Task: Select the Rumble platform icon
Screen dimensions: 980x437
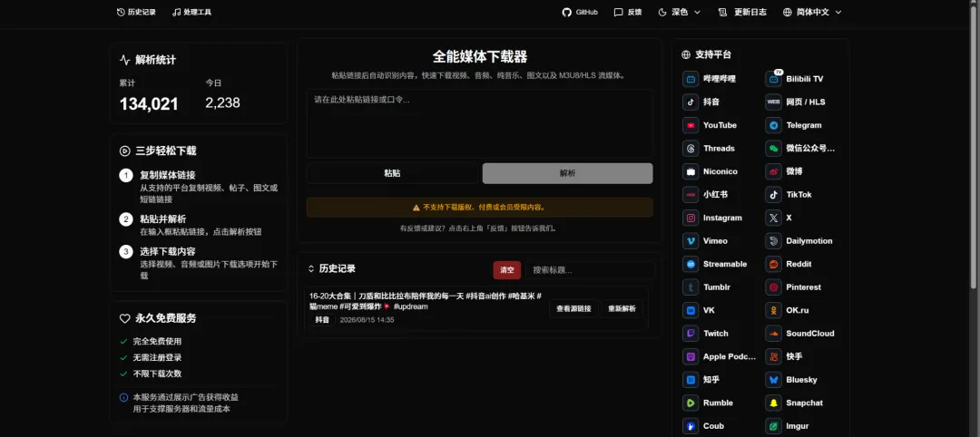Action: pos(691,403)
